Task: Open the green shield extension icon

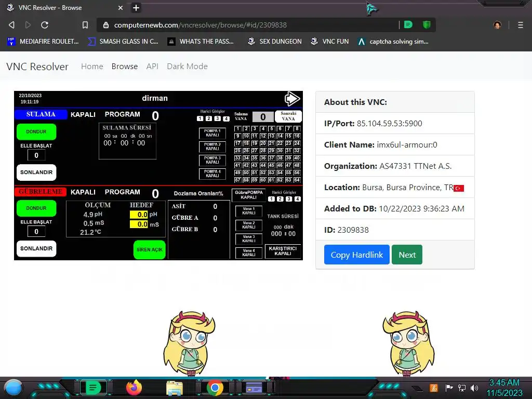Action: (427, 25)
